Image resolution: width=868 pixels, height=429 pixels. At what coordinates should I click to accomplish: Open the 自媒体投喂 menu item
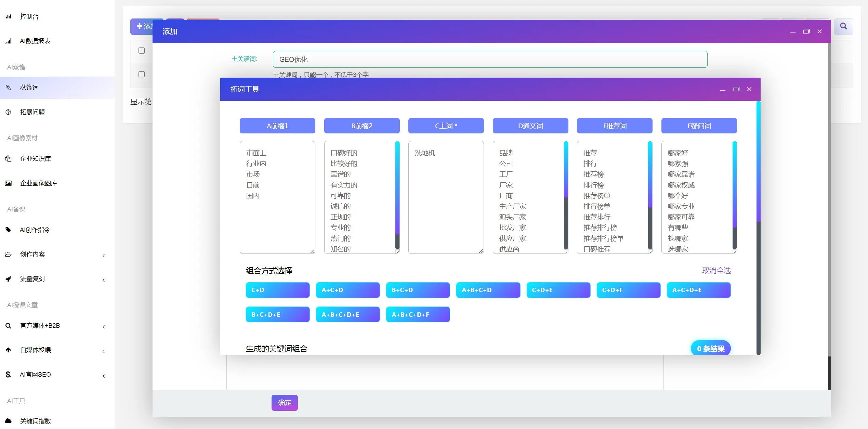point(36,350)
